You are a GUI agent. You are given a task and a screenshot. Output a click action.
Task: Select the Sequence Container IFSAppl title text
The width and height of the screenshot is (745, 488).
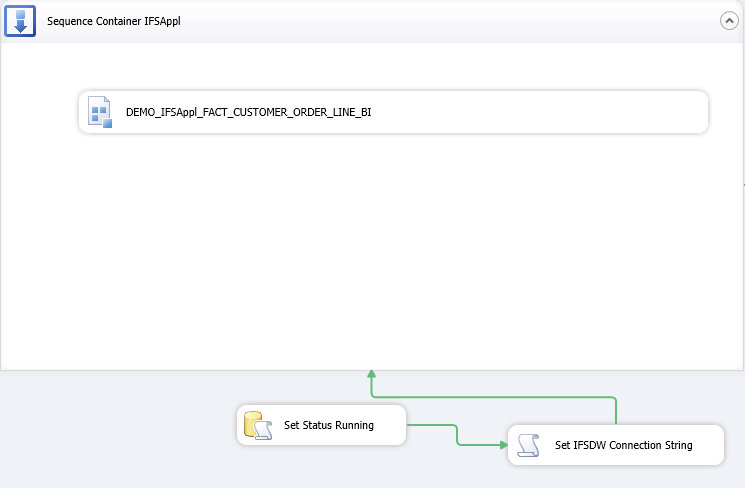pos(114,21)
